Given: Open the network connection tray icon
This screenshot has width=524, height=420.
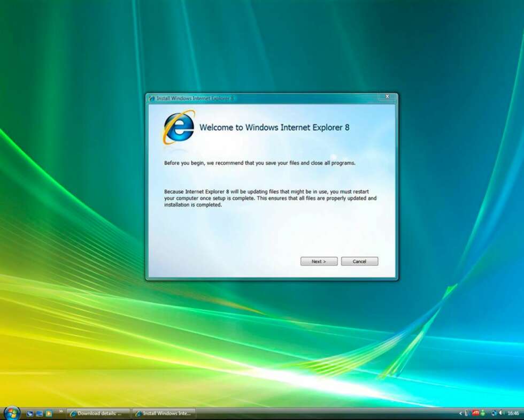Looking at the screenshot, I should pyautogui.click(x=494, y=413).
